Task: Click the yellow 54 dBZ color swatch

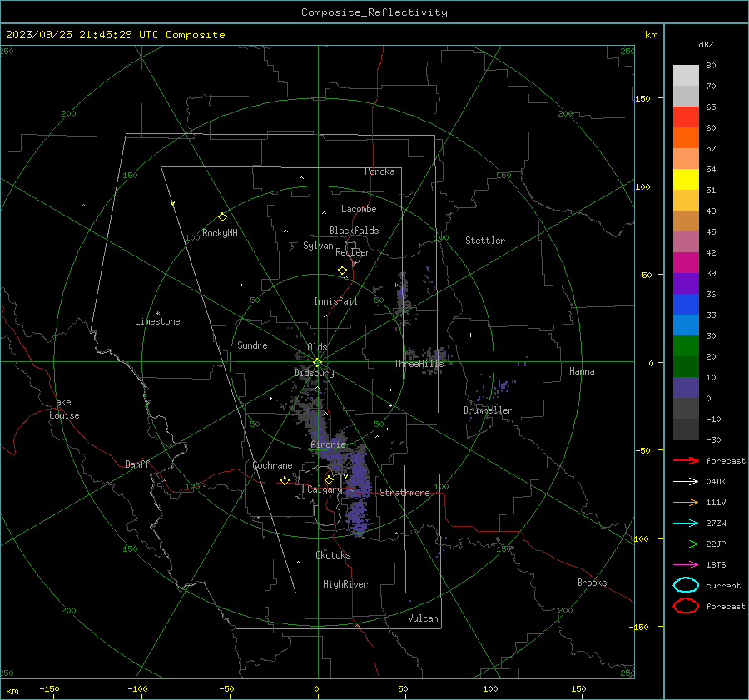Action: 686,179
